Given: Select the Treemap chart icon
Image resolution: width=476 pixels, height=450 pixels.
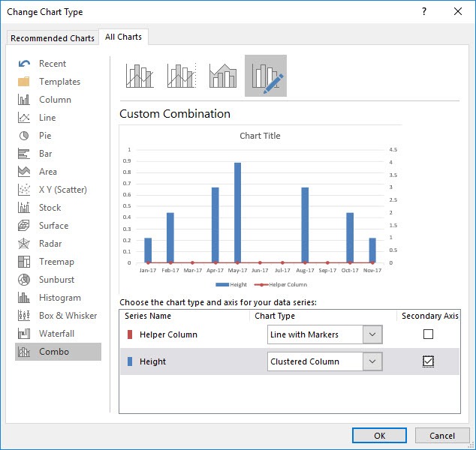Looking at the screenshot, I should tap(24, 262).
